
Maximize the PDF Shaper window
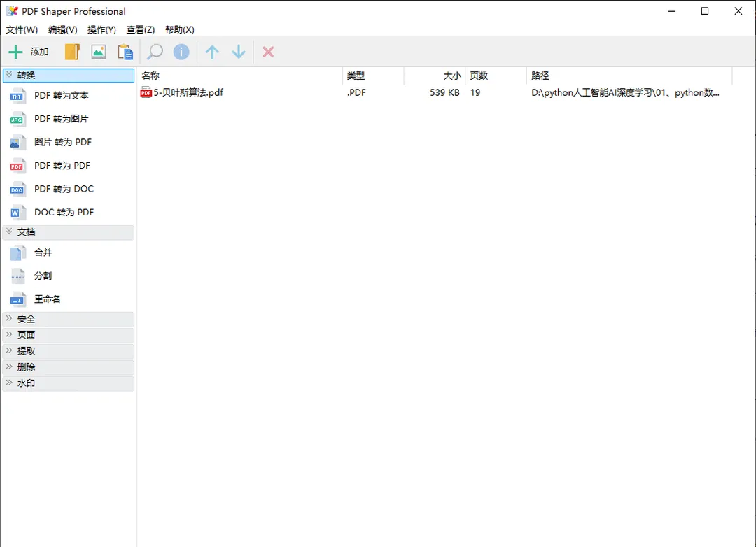[705, 11]
